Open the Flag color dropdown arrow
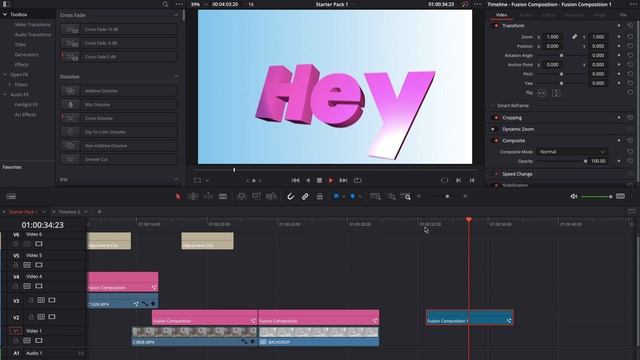640x360 pixels. tap(344, 196)
